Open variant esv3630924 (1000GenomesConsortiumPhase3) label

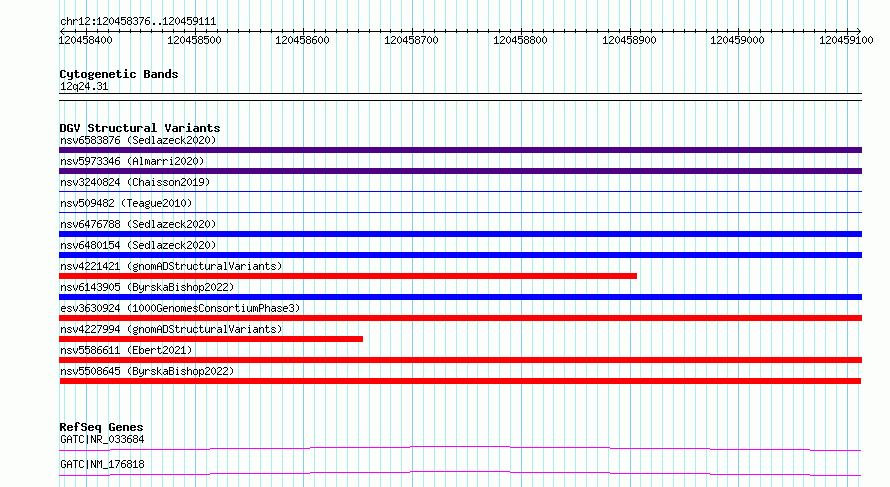(x=180, y=308)
